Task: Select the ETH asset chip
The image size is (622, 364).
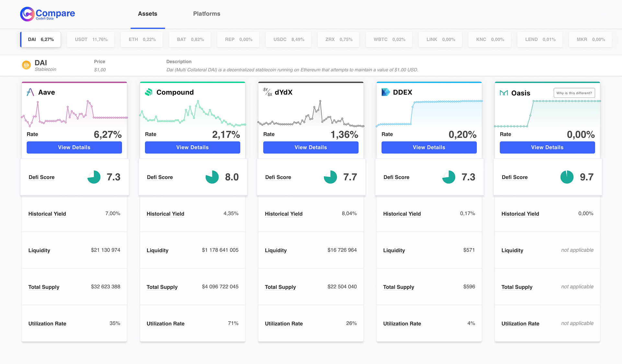Action: [x=142, y=40]
